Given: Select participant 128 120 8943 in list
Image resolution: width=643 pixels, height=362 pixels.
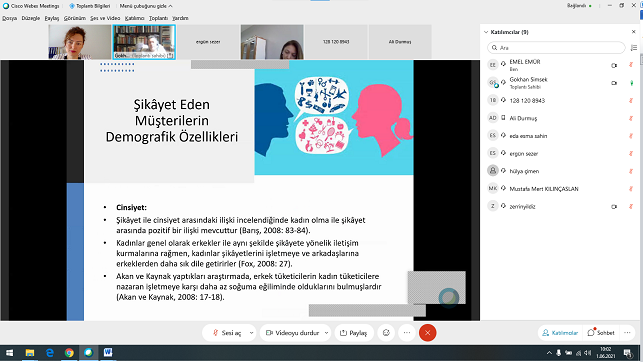Looking at the screenshot, I should (x=561, y=100).
